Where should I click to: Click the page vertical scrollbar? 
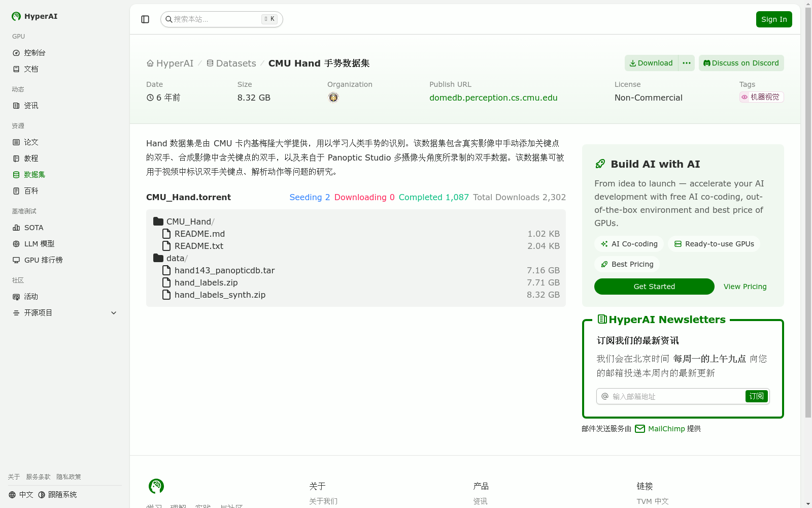tap(808, 213)
